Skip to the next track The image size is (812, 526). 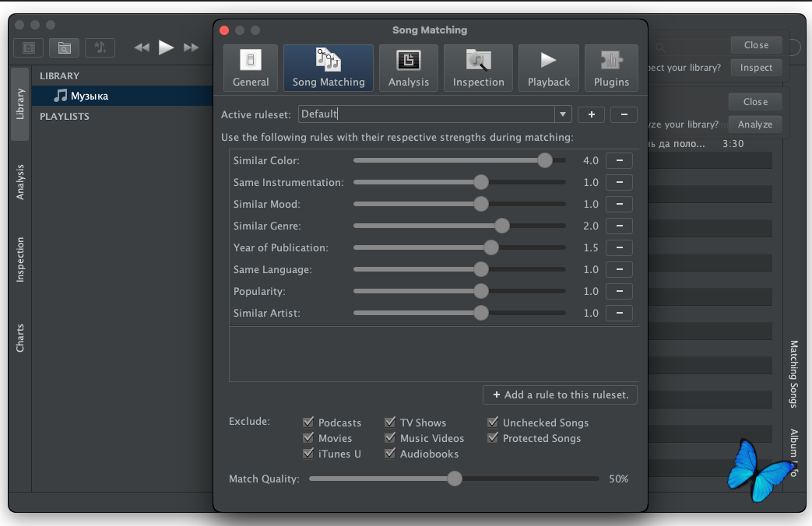[x=191, y=47]
